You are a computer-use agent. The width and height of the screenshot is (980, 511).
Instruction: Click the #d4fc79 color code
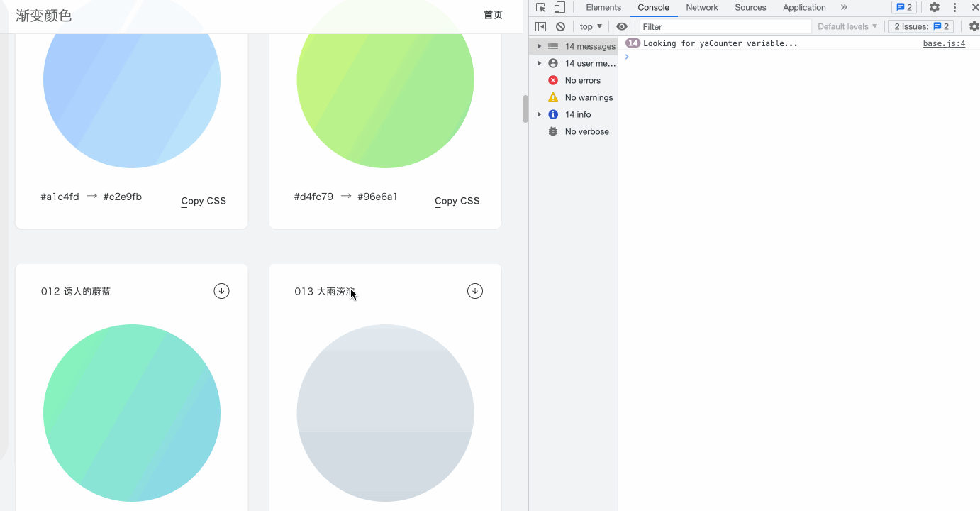click(313, 197)
